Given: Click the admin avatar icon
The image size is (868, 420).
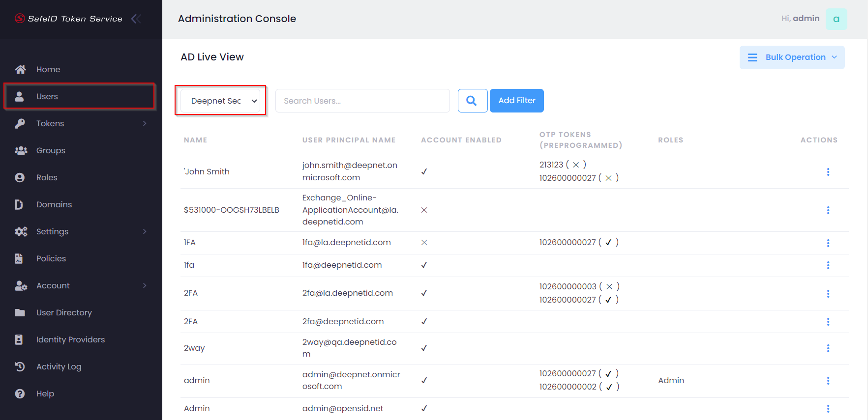Looking at the screenshot, I should click(836, 19).
